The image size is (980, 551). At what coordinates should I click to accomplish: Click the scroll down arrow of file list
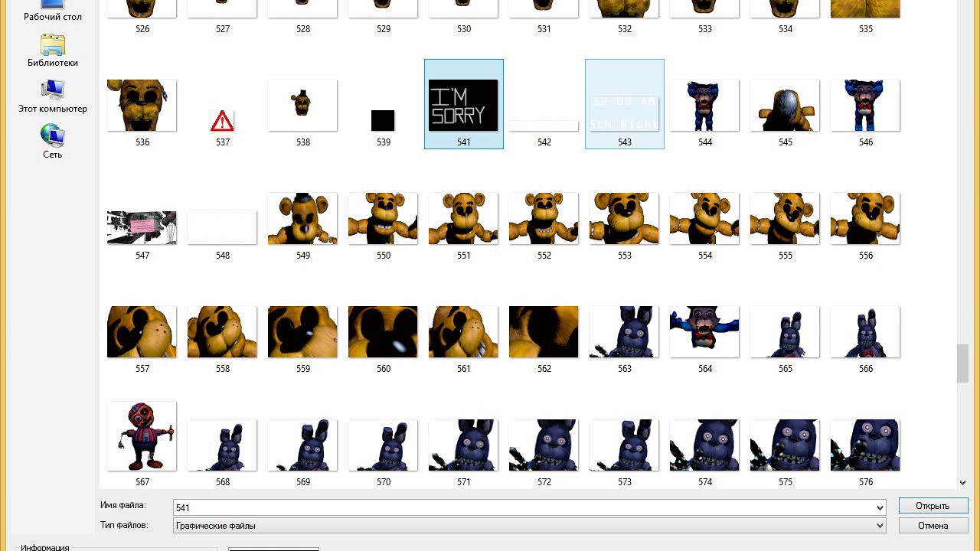coord(962,482)
